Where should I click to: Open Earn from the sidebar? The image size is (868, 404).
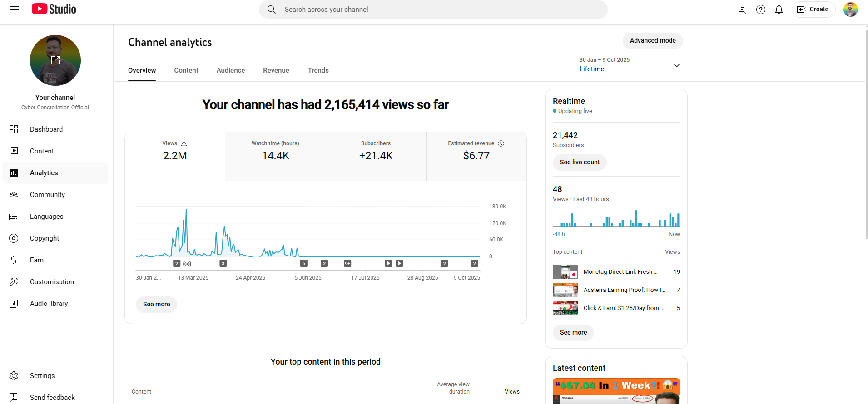(x=37, y=260)
